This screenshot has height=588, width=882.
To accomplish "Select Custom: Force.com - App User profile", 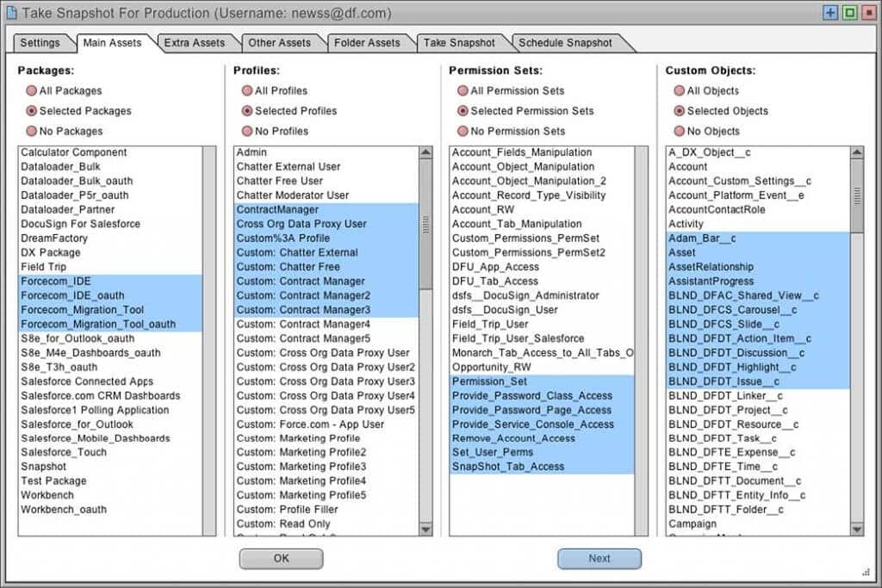I will (x=326, y=424).
